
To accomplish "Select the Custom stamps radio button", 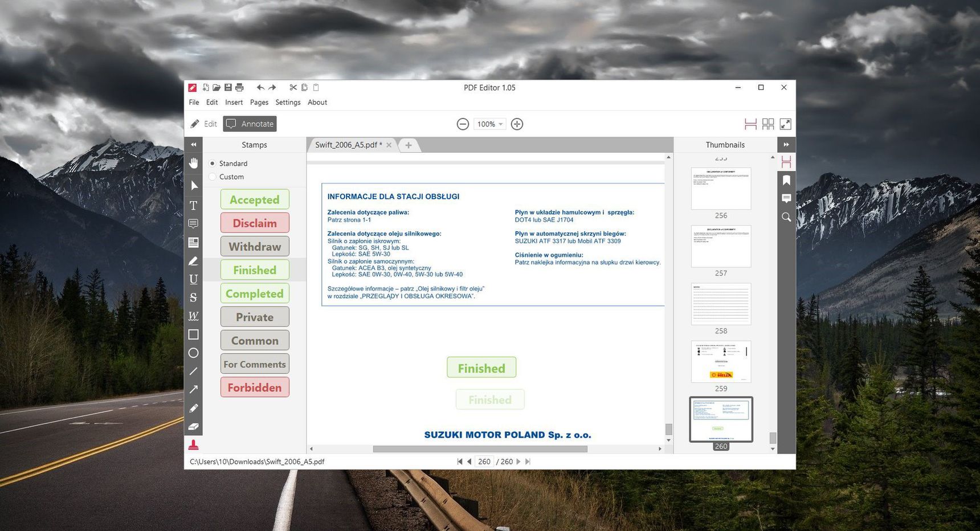I will pos(212,177).
